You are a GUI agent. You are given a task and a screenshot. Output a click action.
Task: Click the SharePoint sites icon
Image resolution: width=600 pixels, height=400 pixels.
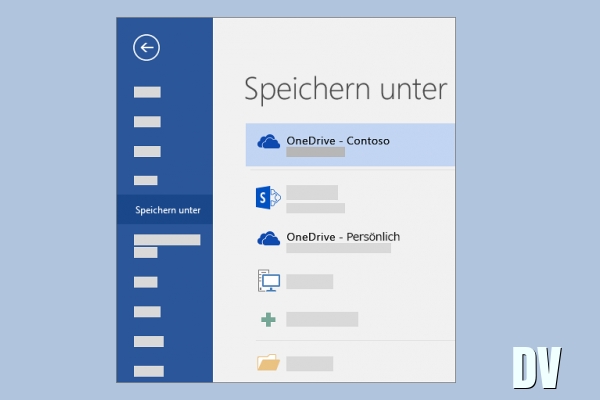click(x=268, y=198)
